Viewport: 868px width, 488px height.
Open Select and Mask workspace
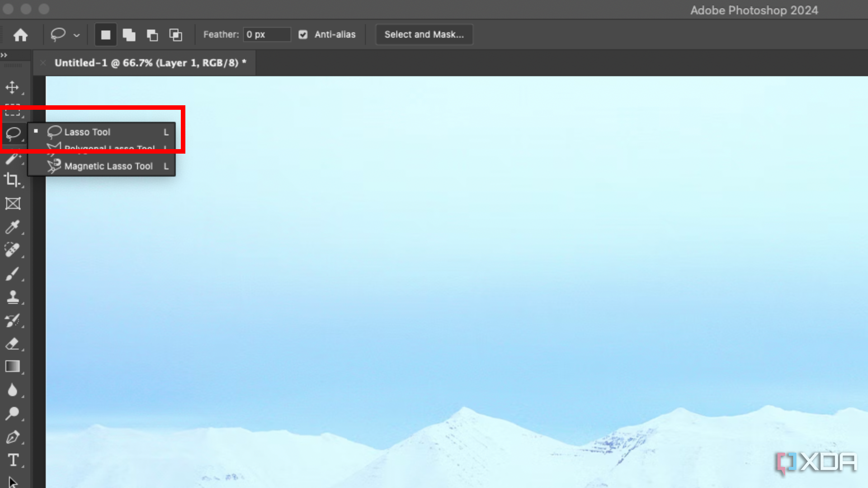pos(424,34)
